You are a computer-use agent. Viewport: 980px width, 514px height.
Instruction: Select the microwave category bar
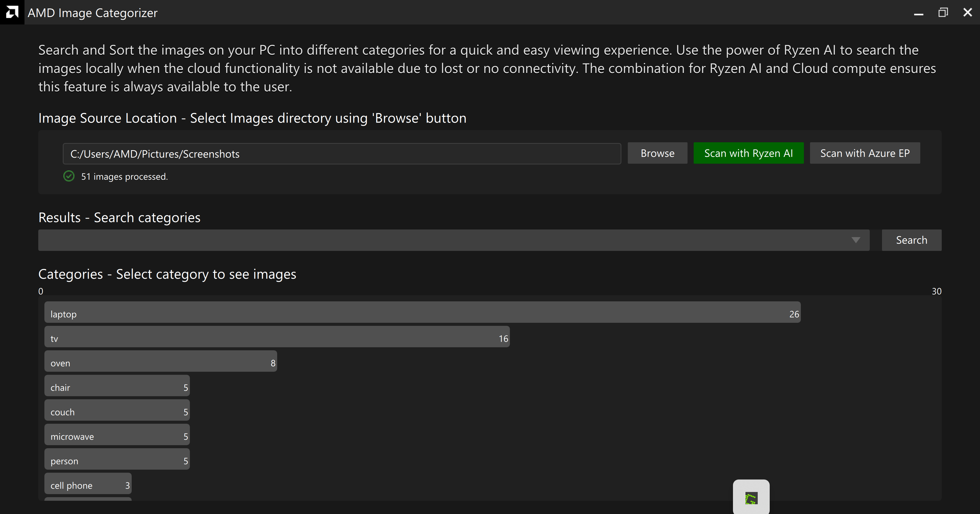[x=117, y=434]
